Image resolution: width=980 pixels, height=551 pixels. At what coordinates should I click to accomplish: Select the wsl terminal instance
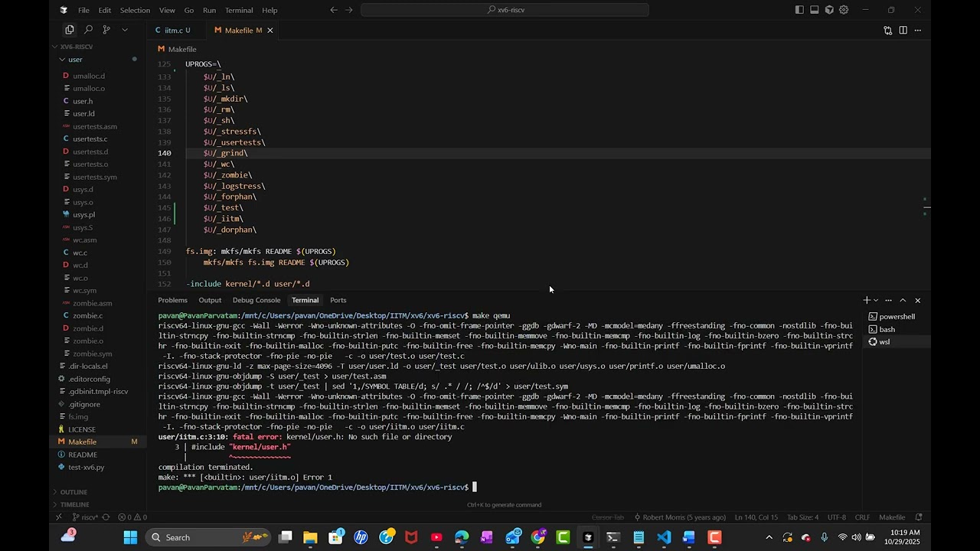coord(897,342)
